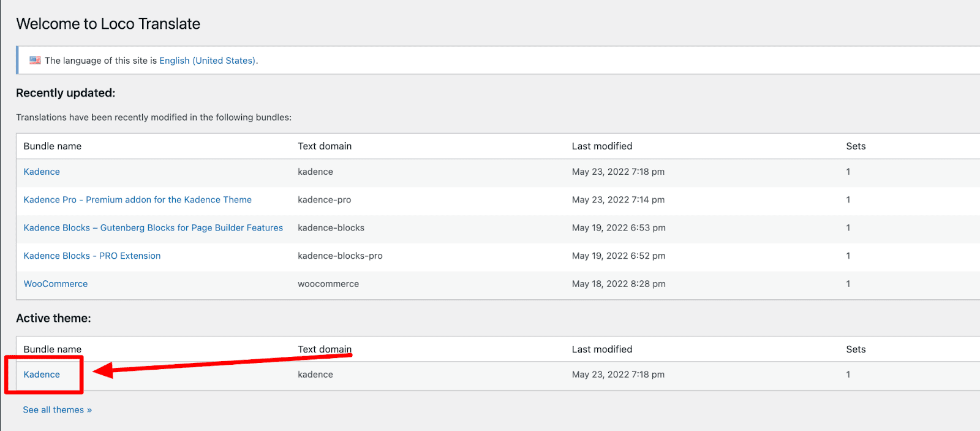
Task: Click Text domain header in Active theme table
Action: pyautogui.click(x=325, y=349)
